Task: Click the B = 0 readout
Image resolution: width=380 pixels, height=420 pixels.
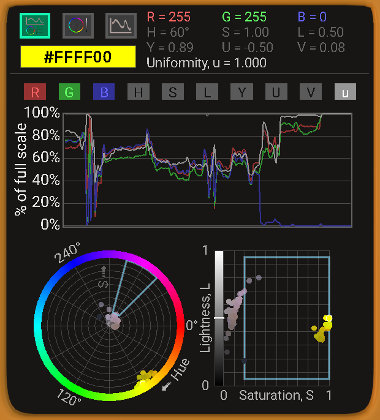Action: (312, 17)
